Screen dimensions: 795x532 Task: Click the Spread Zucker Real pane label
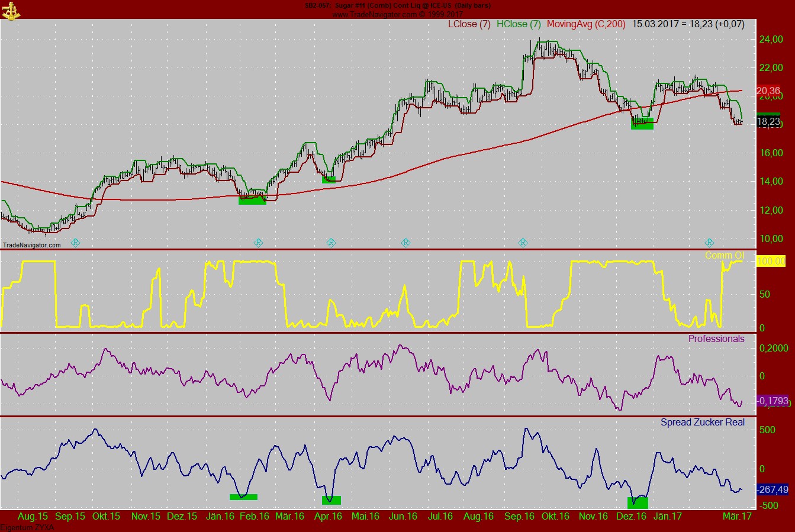(x=702, y=423)
